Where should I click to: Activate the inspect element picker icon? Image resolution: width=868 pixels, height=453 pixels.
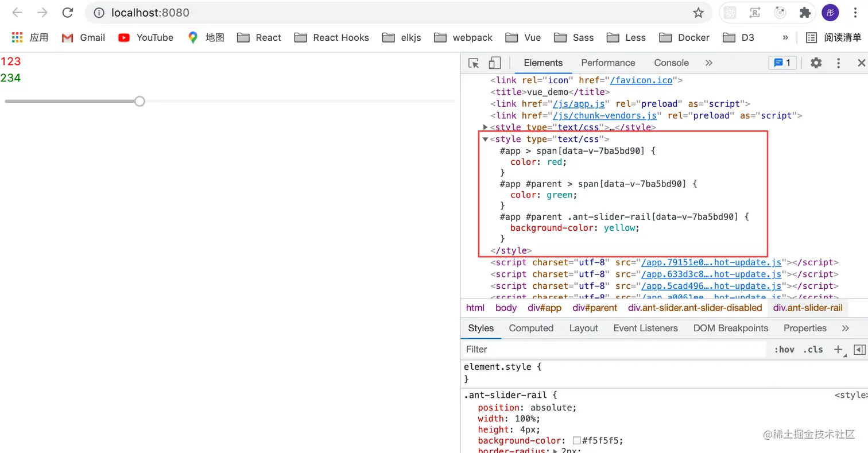pyautogui.click(x=474, y=63)
